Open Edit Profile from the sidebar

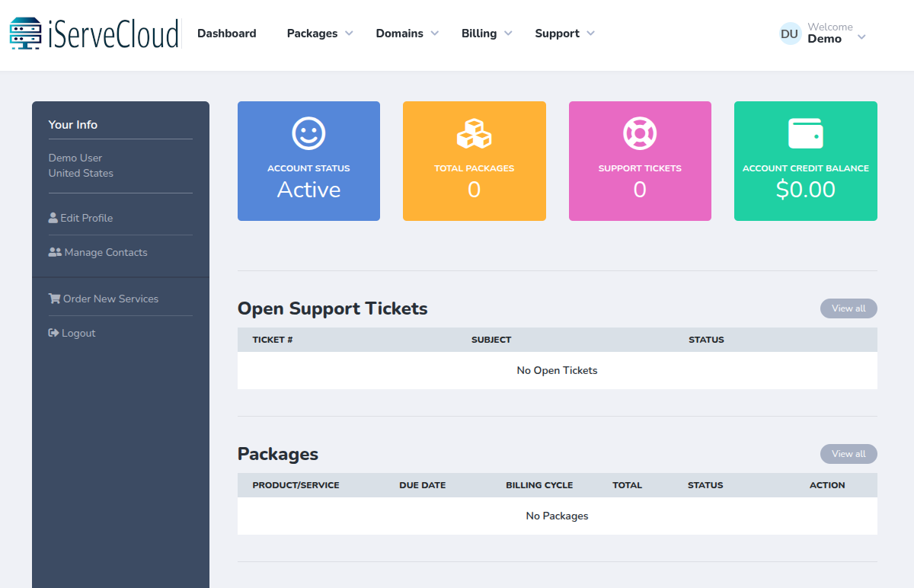click(87, 217)
